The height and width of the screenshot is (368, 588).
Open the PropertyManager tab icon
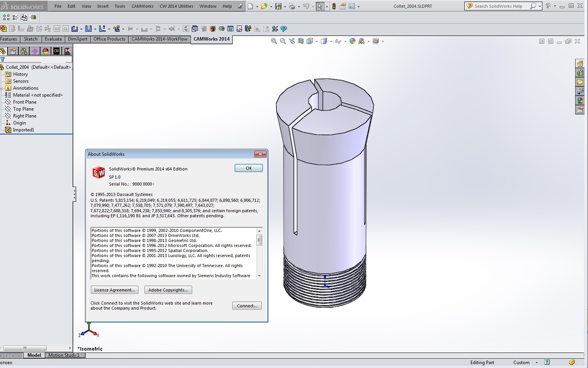pyautogui.click(x=13, y=51)
